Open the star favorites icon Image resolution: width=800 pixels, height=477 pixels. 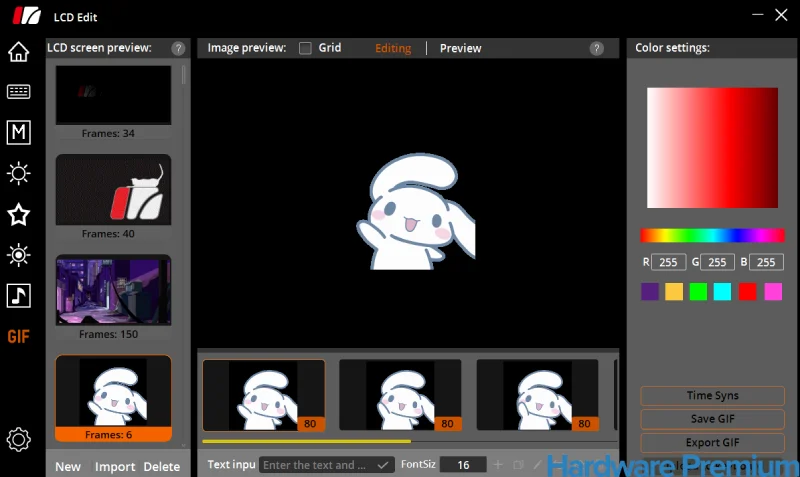click(x=18, y=214)
